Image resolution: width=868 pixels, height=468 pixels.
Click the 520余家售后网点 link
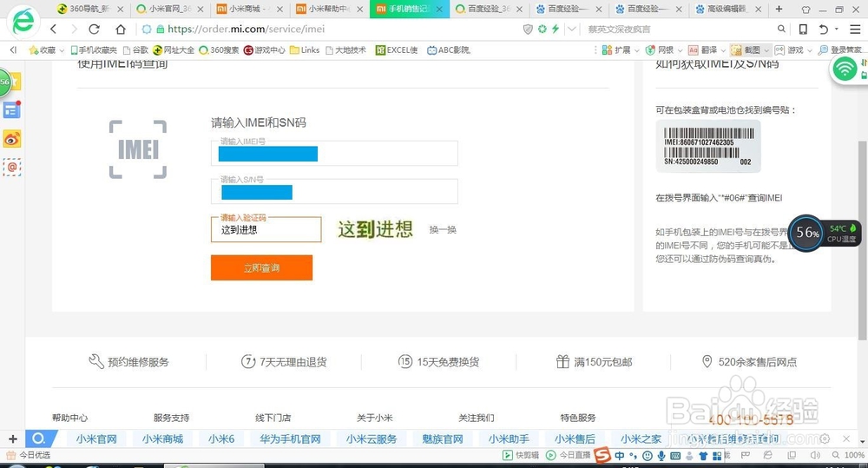pyautogui.click(x=749, y=362)
